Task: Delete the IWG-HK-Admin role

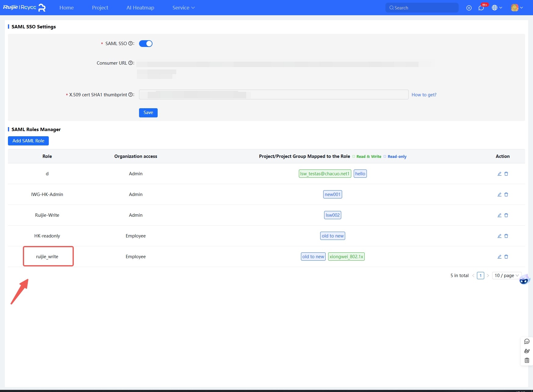Action: pyautogui.click(x=506, y=194)
